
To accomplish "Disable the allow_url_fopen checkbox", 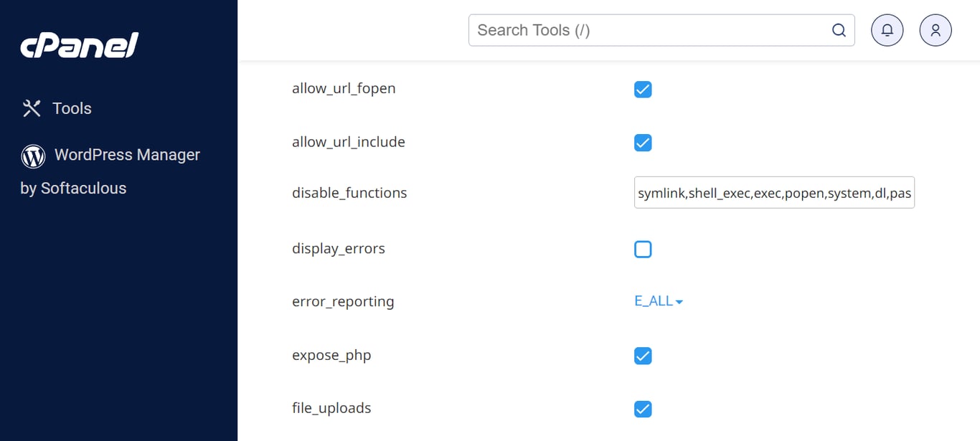I will (x=642, y=89).
